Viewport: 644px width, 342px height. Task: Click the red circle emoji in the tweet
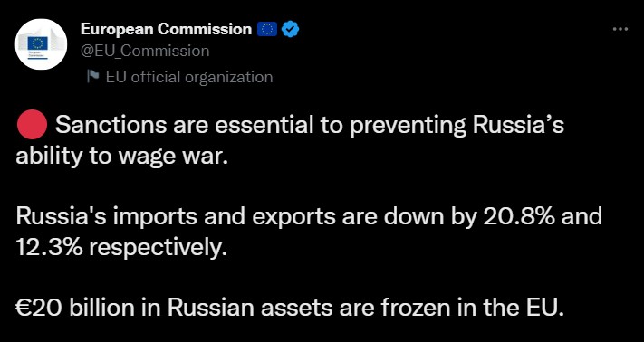(33, 125)
